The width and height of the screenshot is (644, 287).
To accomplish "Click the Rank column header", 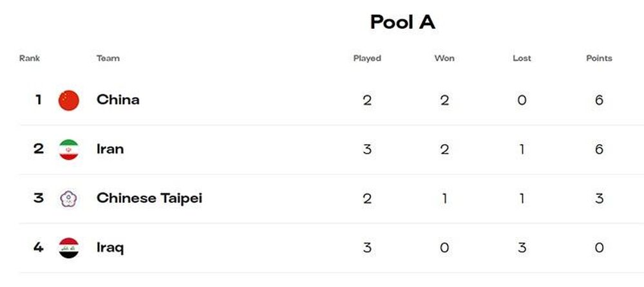I will [x=30, y=59].
